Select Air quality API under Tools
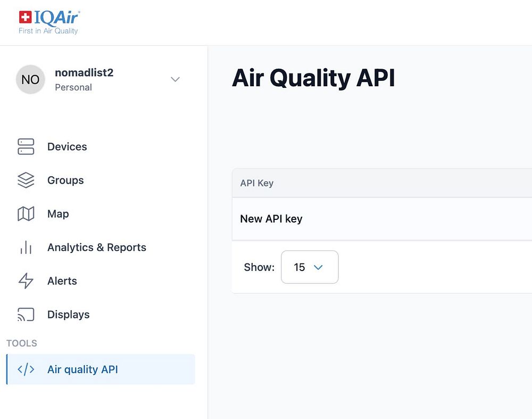The width and height of the screenshot is (532, 419). tap(101, 369)
